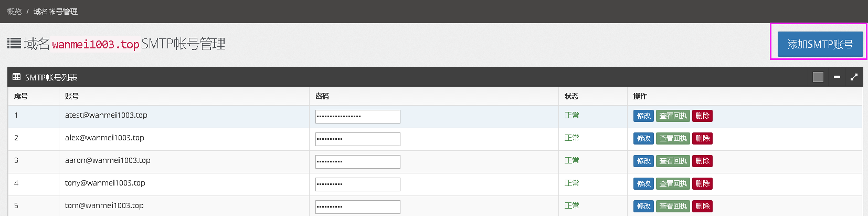Click 修改 for tony@wanmei1003.top
This screenshot has width=868, height=216.
point(643,183)
